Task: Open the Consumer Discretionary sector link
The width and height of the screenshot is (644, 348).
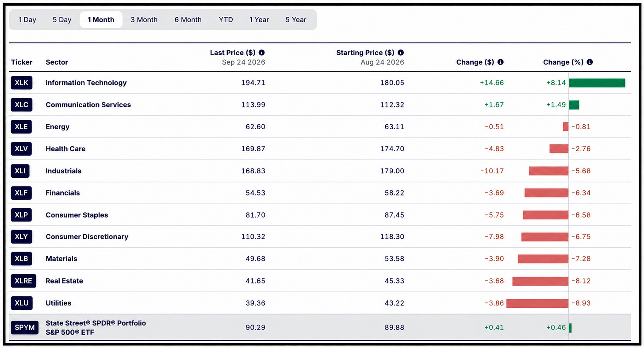Action: tap(87, 237)
